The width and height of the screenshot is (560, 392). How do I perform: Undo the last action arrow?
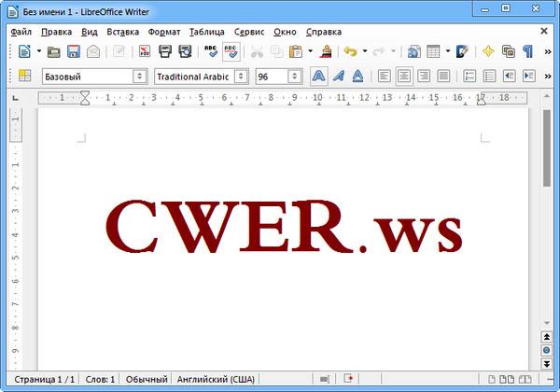click(x=350, y=51)
